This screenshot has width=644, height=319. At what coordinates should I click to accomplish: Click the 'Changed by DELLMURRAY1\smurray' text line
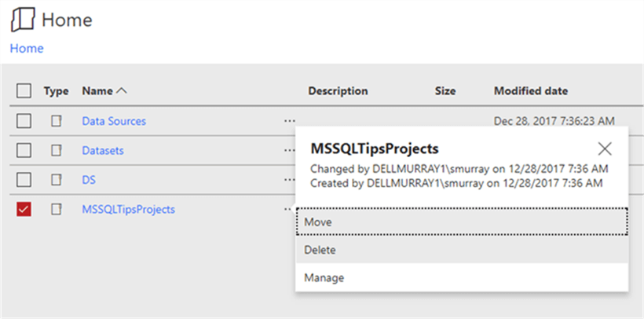459,169
